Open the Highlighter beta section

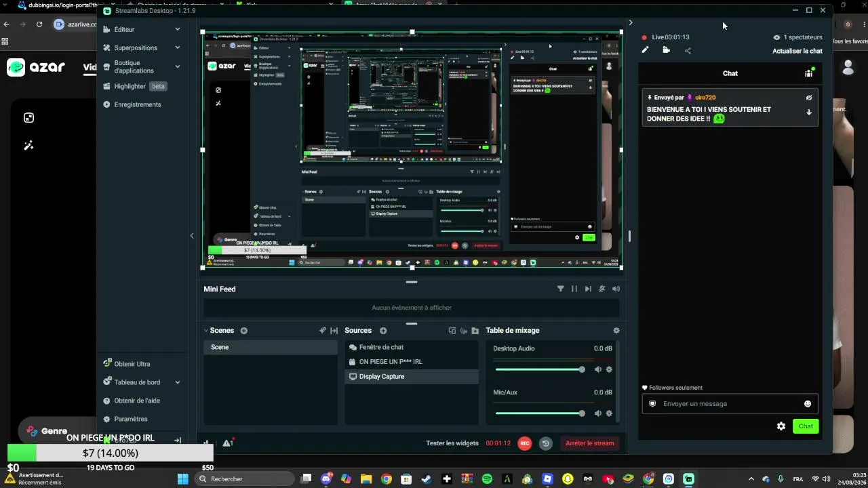click(x=135, y=86)
